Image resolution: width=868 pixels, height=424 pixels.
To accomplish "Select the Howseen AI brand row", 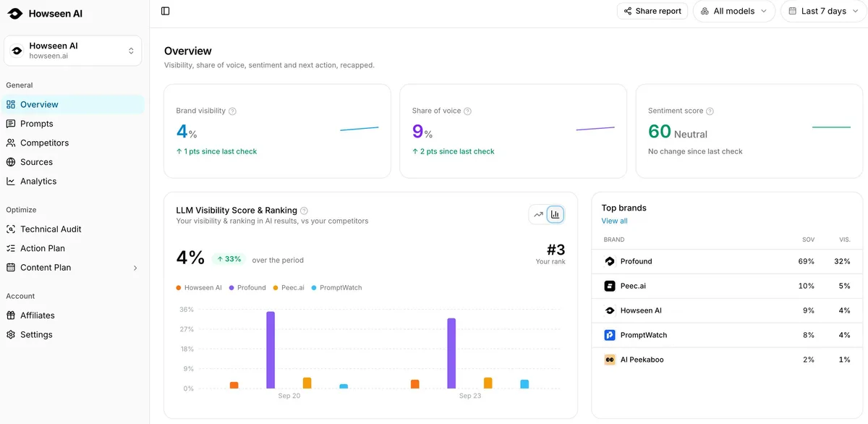I will pyautogui.click(x=727, y=310).
